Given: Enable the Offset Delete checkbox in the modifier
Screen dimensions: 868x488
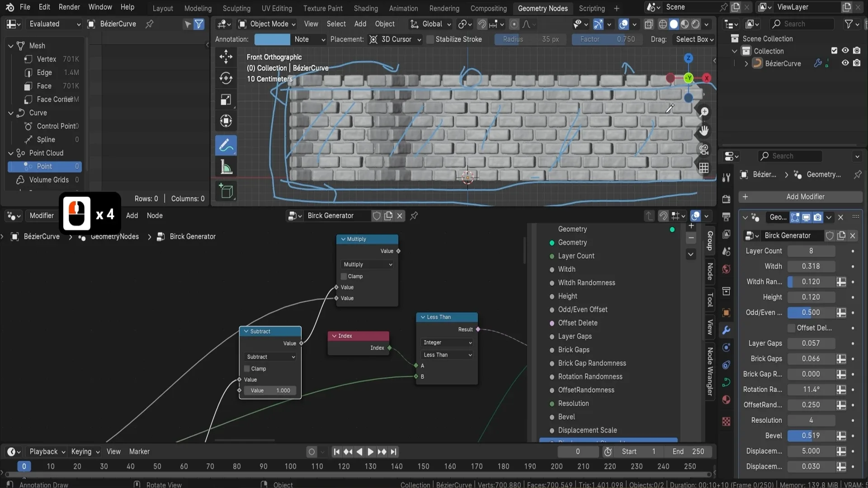Looking at the screenshot, I should (x=791, y=328).
